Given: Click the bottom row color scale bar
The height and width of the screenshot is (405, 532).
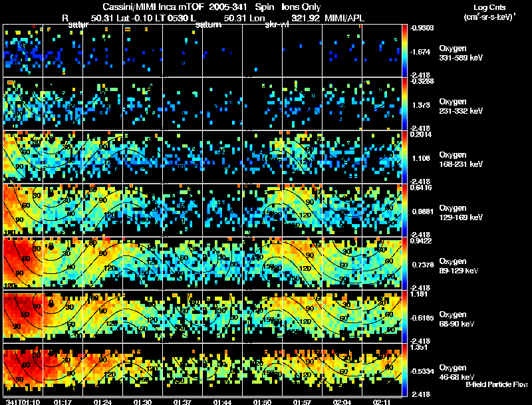Looking at the screenshot, I should [x=404, y=370].
